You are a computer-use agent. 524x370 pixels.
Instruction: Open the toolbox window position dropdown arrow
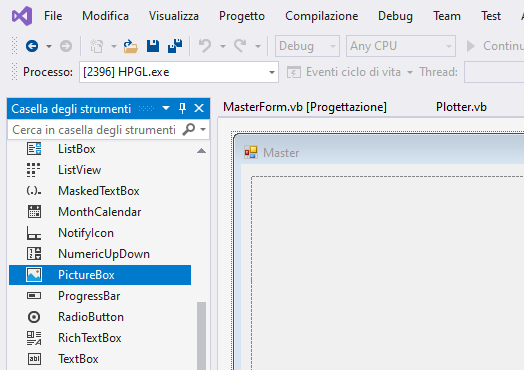[x=166, y=108]
